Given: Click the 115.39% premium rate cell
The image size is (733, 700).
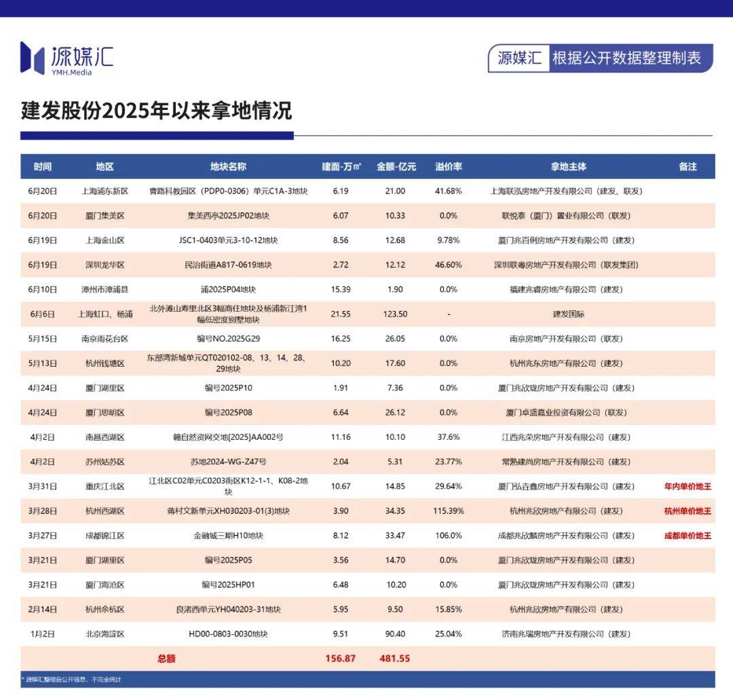Looking at the screenshot, I should (449, 511).
